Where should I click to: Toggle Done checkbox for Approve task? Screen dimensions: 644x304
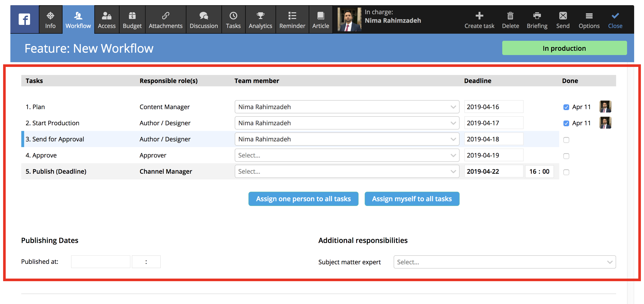(x=566, y=155)
